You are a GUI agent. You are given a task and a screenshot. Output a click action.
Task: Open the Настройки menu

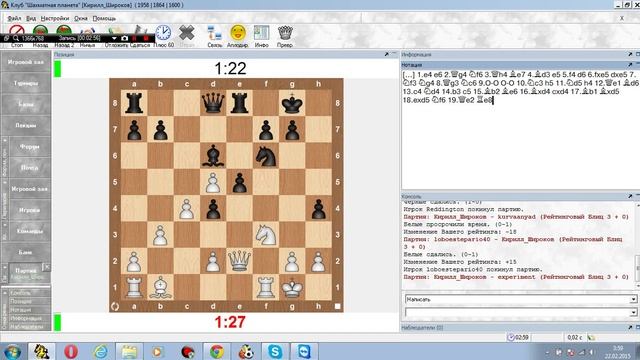(x=55, y=18)
